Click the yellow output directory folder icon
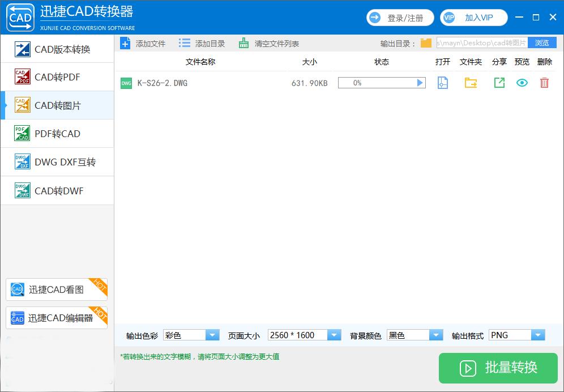 click(x=425, y=42)
